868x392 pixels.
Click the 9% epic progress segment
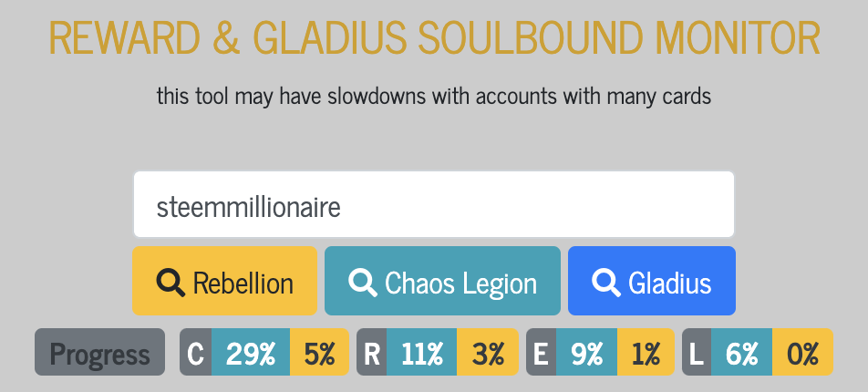click(586, 353)
